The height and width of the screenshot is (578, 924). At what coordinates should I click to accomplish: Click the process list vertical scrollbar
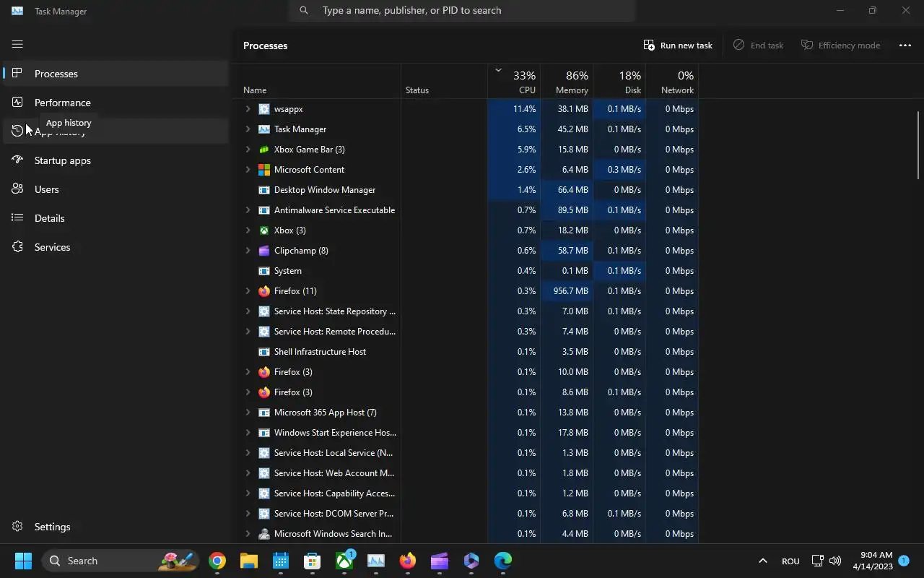pyautogui.click(x=918, y=144)
